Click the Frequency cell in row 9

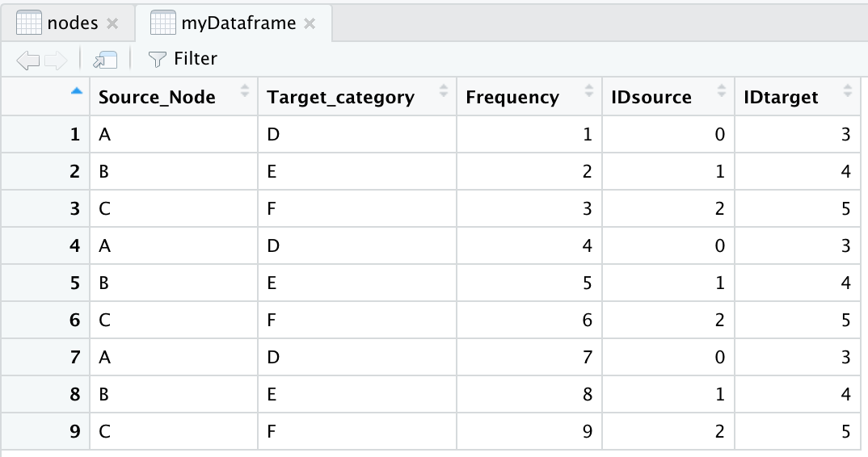[x=529, y=431]
